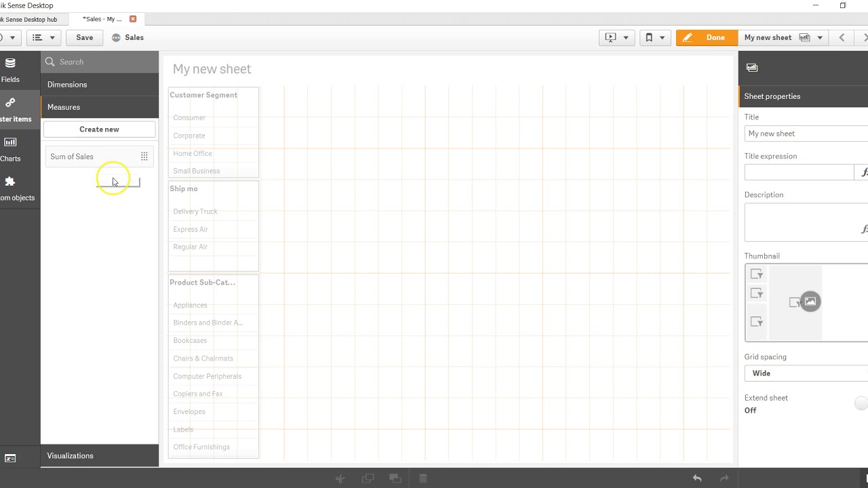Open the My new sheet selector

click(783, 37)
